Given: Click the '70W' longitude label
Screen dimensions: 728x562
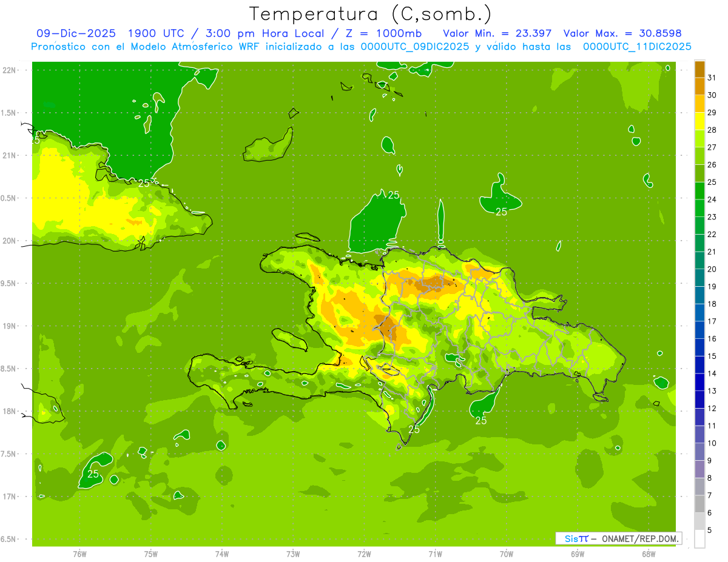Looking at the screenshot, I should 507,554.
